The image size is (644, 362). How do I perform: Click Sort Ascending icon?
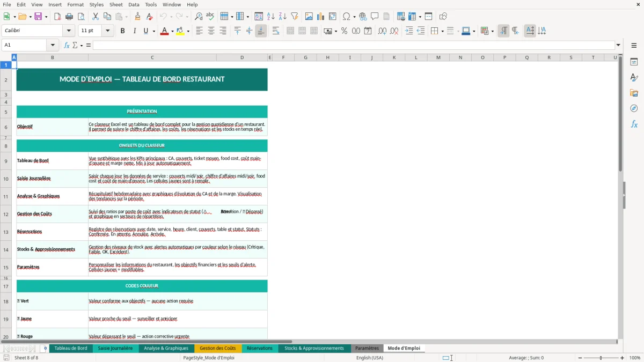point(271,17)
